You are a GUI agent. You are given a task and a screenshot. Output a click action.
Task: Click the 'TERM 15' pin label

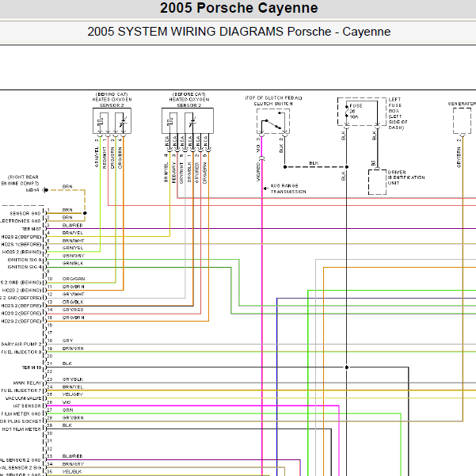pos(31,367)
